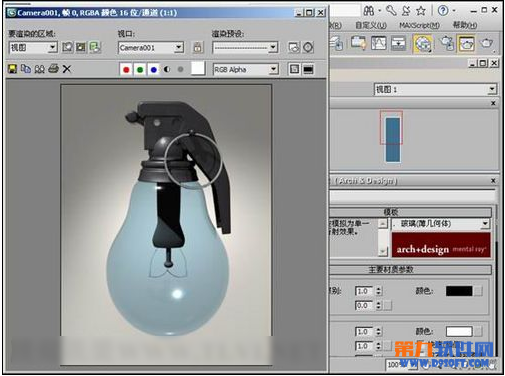Click the blue material node thumbnail

393,139
